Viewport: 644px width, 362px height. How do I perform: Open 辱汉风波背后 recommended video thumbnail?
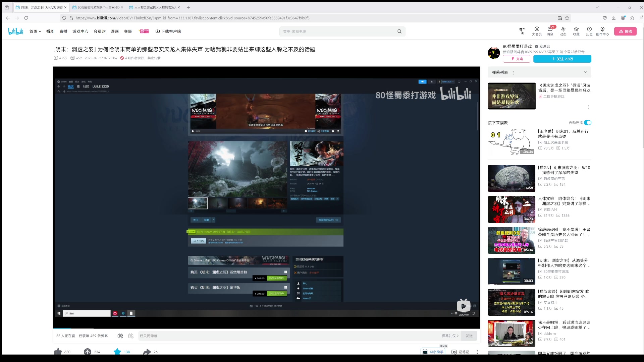pos(512,96)
